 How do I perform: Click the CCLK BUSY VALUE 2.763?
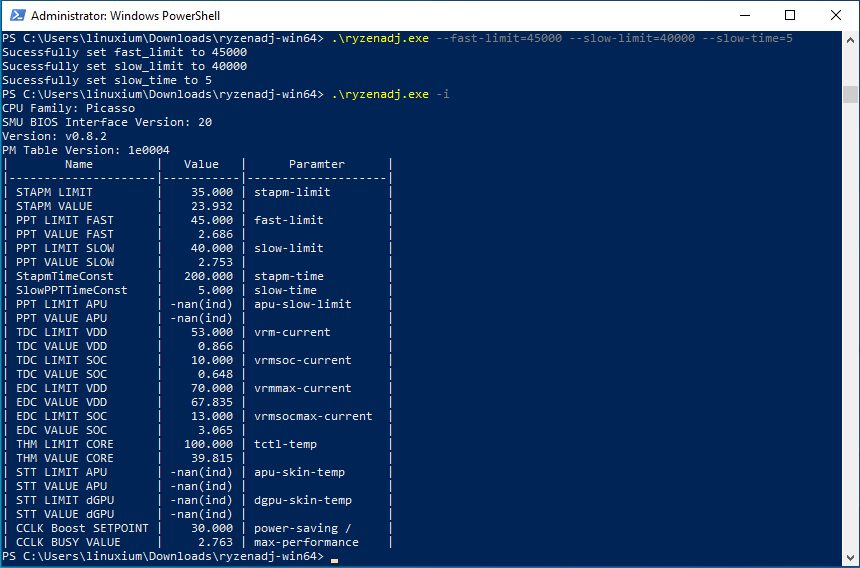216,542
